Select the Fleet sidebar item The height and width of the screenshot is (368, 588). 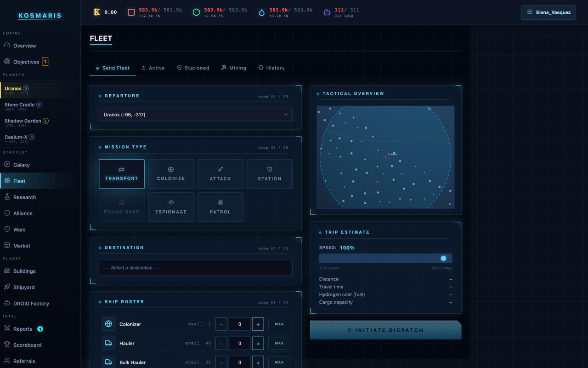(40, 181)
